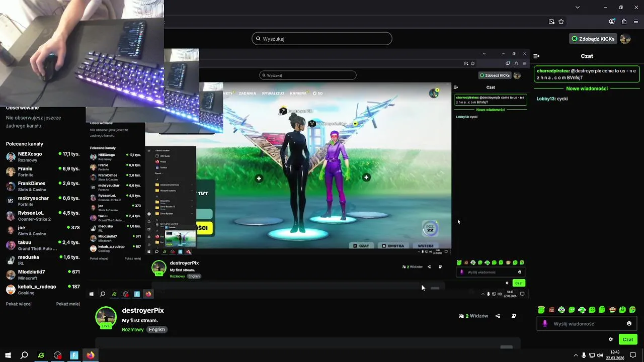This screenshot has height=362, width=644.
Task: Open recommended channel kebab_u_rudego
Action: pyautogui.click(x=43, y=290)
